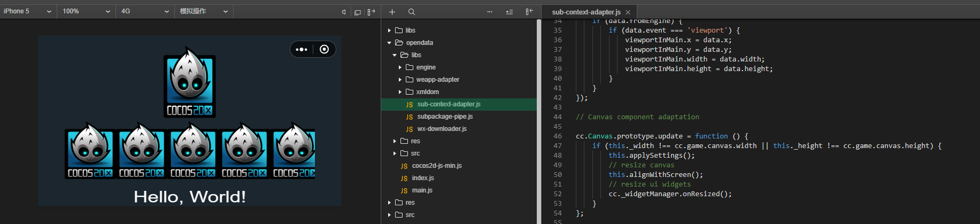This screenshot has height=224, width=980.
Task: Click the plus icon to add file
Action: coord(392,12)
